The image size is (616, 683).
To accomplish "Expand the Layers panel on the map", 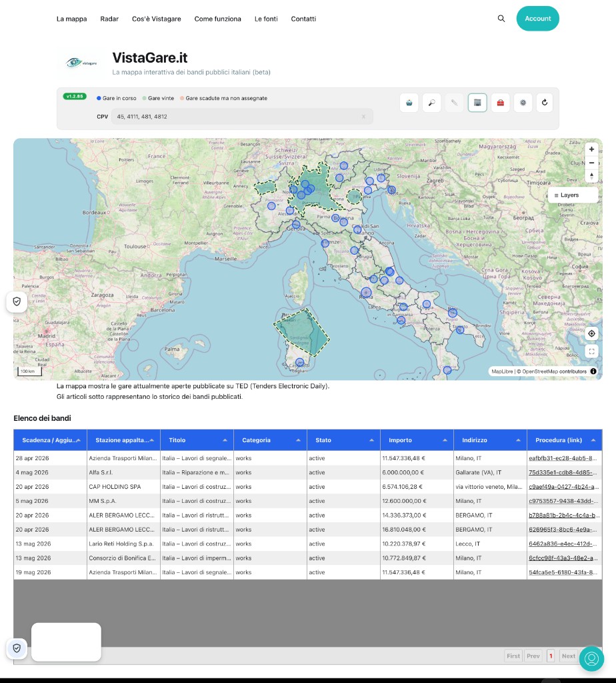I will pos(573,195).
